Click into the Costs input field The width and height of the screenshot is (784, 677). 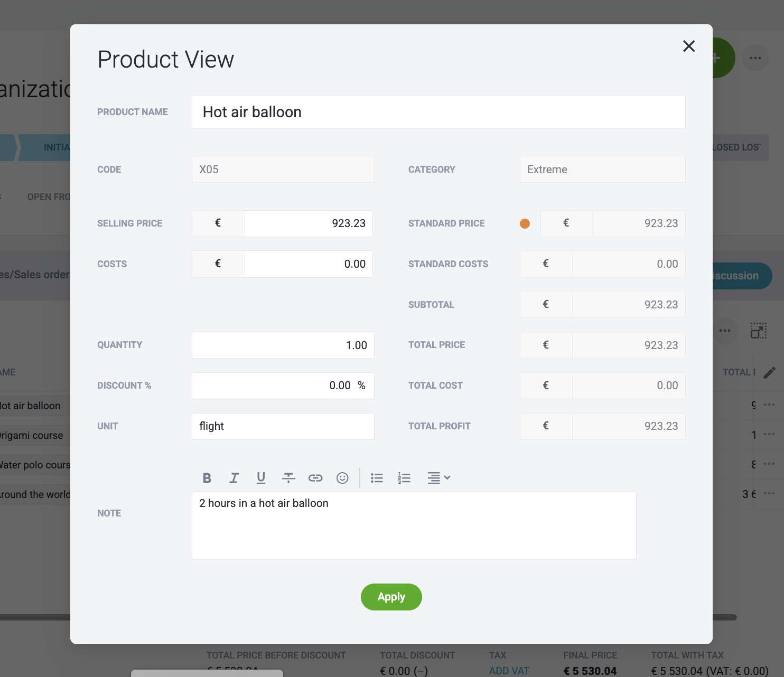pos(309,264)
